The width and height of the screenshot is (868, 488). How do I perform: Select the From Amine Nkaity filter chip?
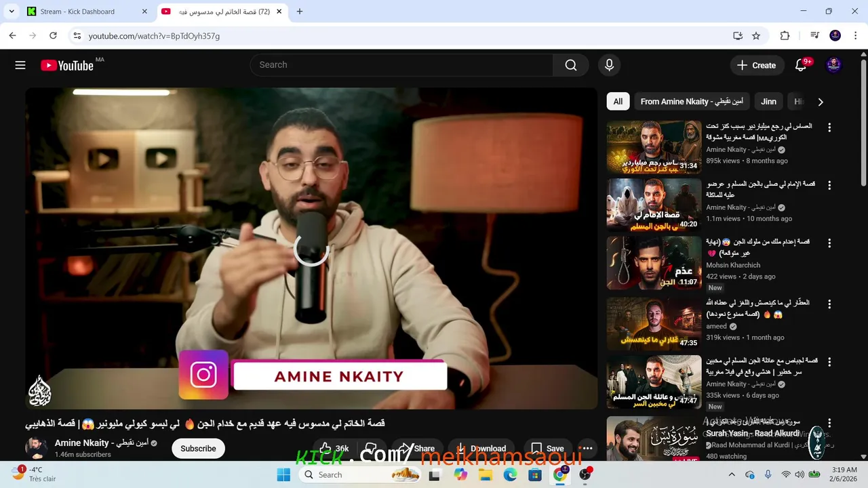pos(692,102)
